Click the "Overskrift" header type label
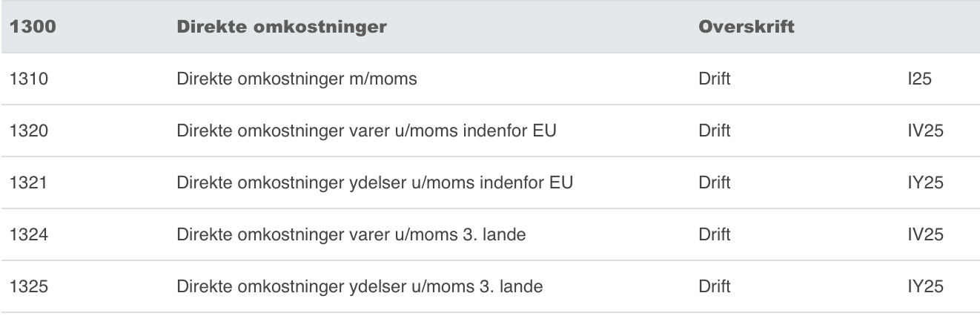The width and height of the screenshot is (980, 316). click(746, 27)
